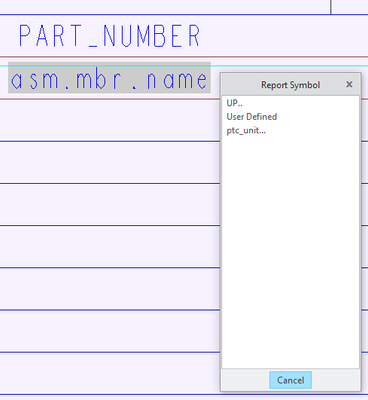
Task: Click the Report Symbol title bar
Action: coord(290,85)
